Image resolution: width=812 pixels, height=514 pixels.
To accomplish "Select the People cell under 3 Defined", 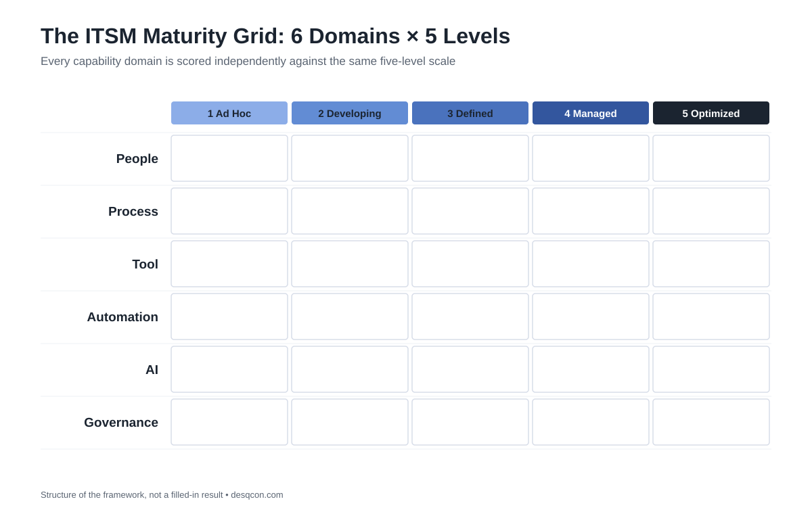I will (x=470, y=158).
